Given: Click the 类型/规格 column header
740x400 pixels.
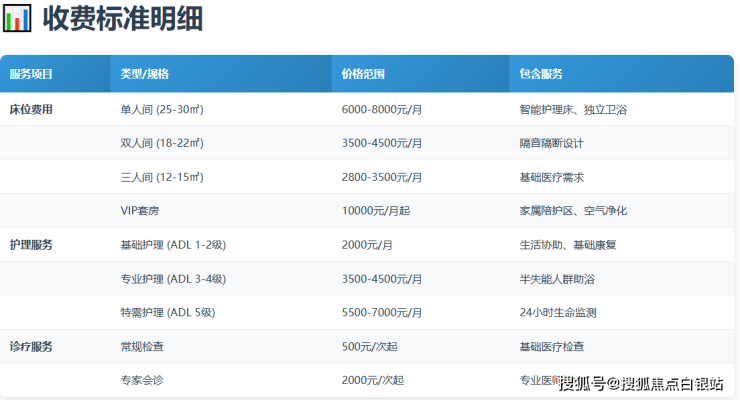Looking at the screenshot, I should pyautogui.click(x=145, y=74).
